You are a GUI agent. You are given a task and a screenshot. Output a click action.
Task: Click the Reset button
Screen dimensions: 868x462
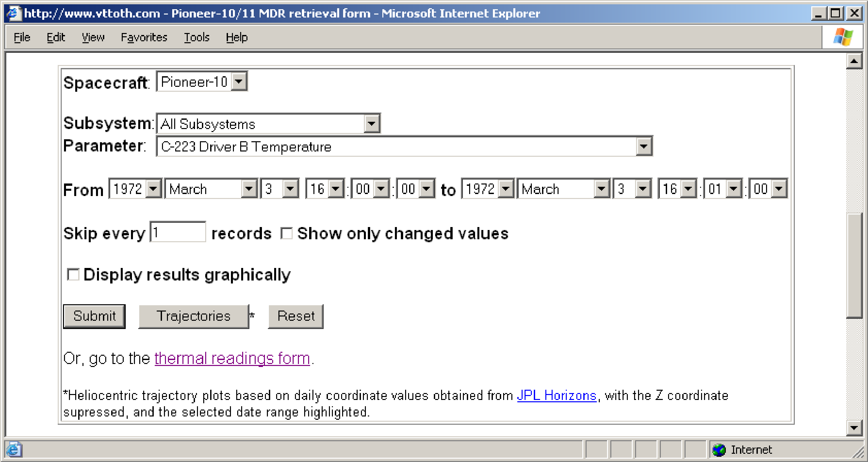click(x=296, y=316)
